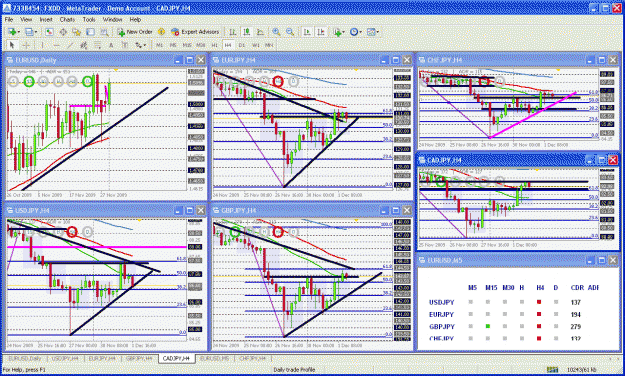Toggle Chart Shift option
This screenshot has width=625, height=376.
pyautogui.click(x=321, y=32)
